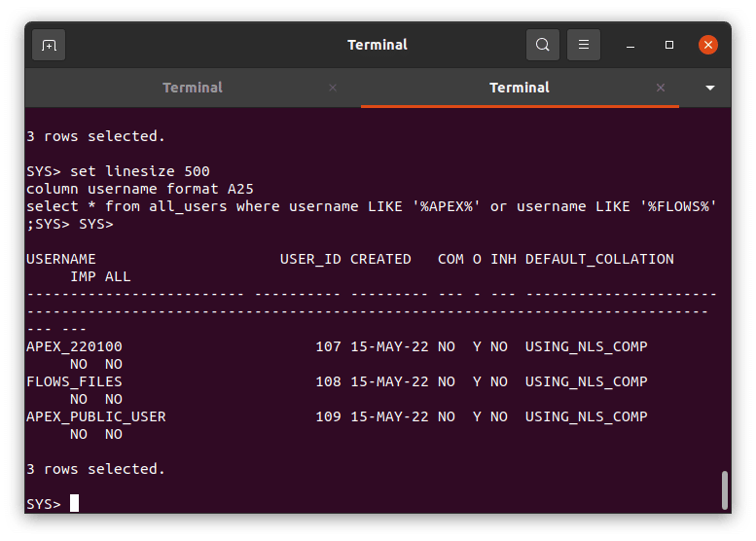This screenshot has width=756, height=541.
Task: Click the USERNAME column header text
Action: [61, 259]
